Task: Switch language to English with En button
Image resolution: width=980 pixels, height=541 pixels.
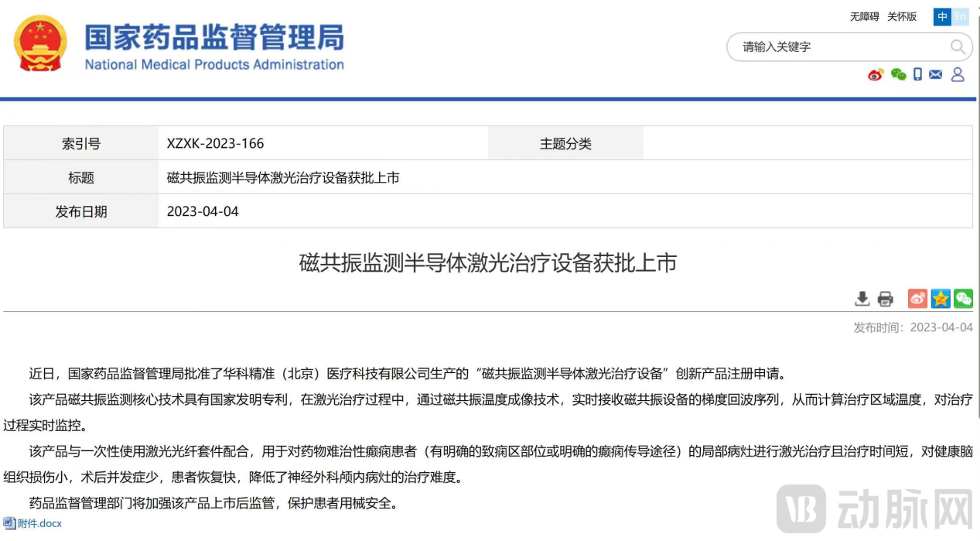Action: [x=959, y=16]
